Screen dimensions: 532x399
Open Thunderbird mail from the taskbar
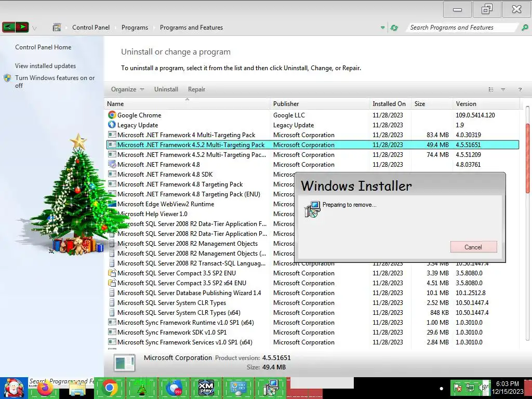click(174, 388)
